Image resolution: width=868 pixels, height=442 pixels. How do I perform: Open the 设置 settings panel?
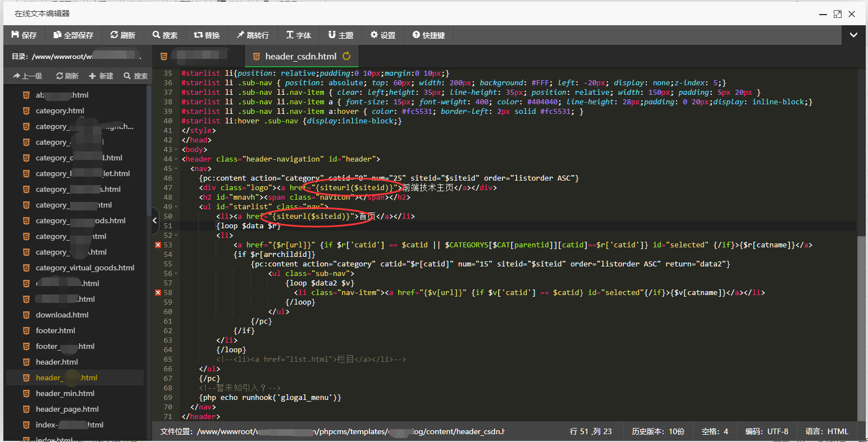click(383, 35)
